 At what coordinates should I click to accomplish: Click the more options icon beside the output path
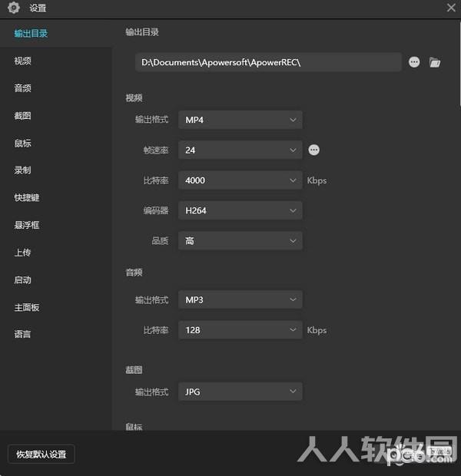pos(414,62)
